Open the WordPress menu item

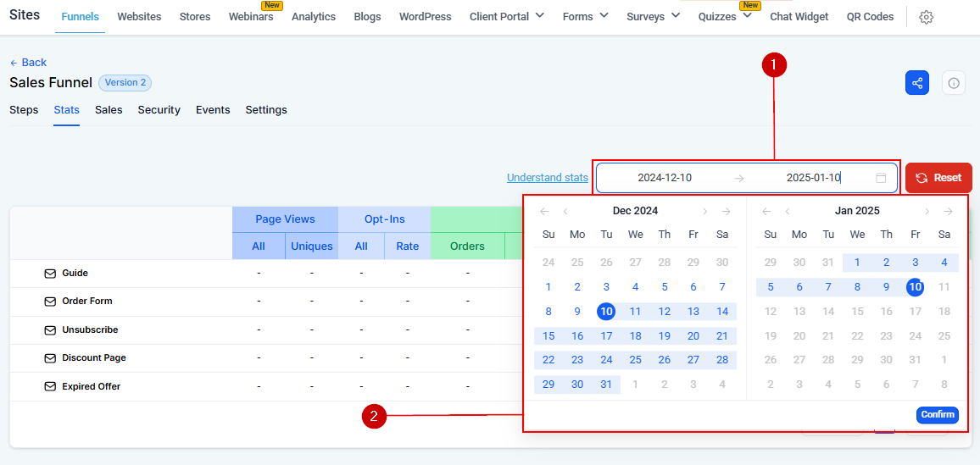pos(425,17)
